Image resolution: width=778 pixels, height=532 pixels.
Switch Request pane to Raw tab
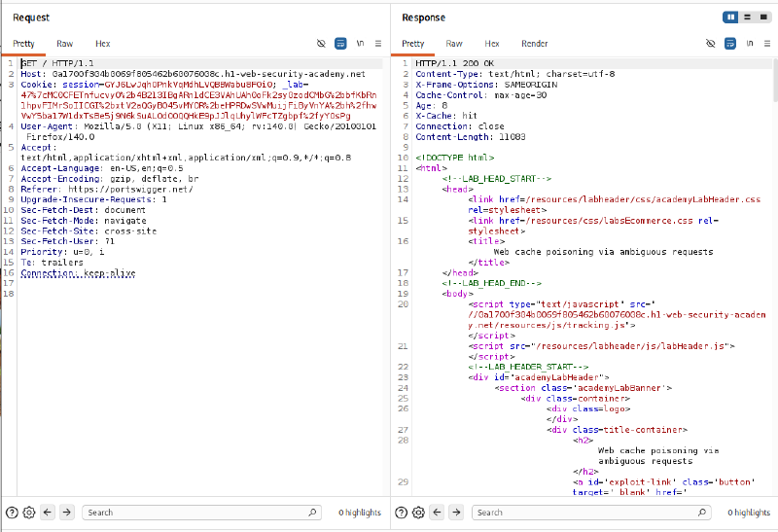pos(64,44)
